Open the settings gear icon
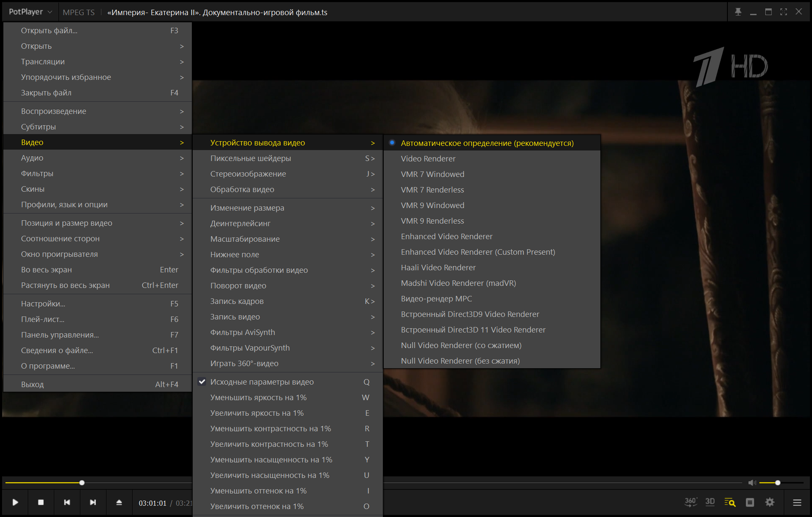Screen dimensions: 812x517 pos(770,502)
